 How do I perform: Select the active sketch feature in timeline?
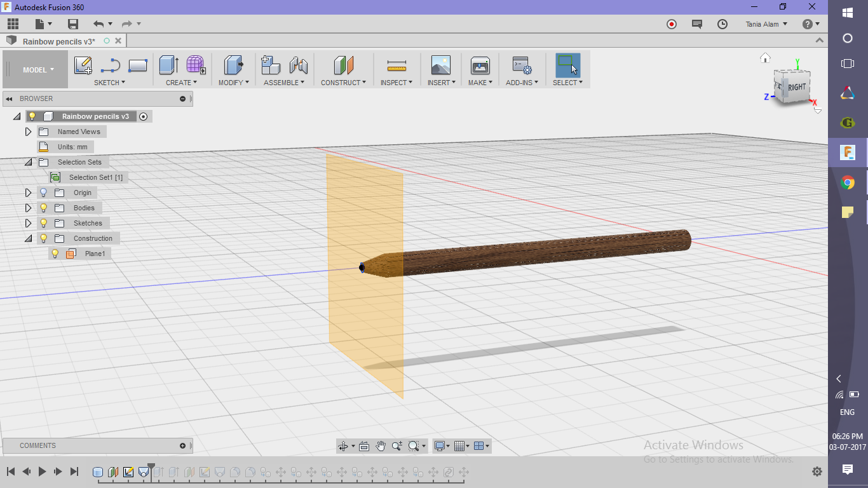(128, 472)
